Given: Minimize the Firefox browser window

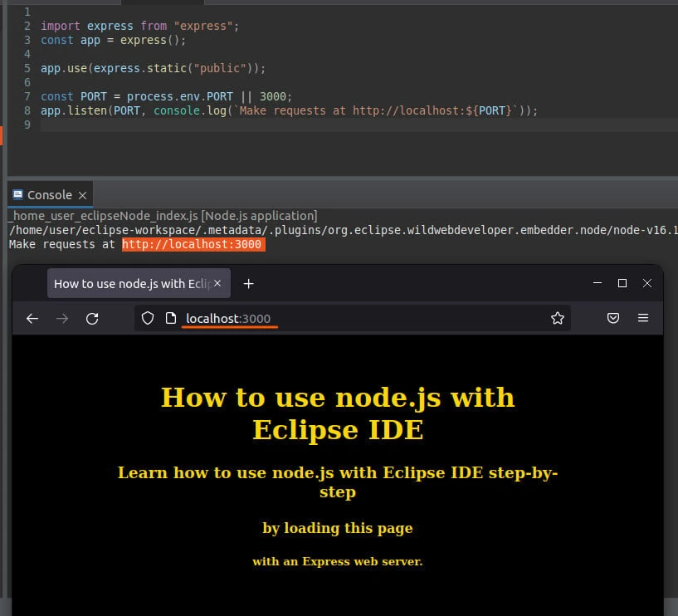Looking at the screenshot, I should pyautogui.click(x=598, y=284).
